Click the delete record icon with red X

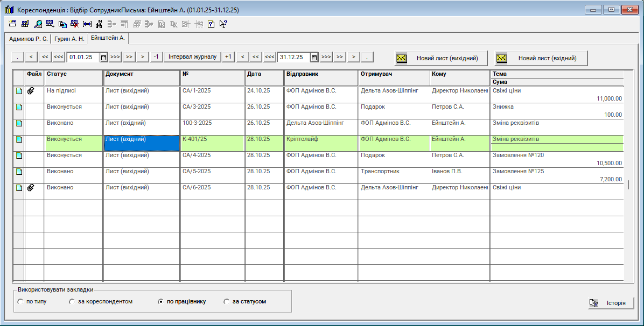(74, 24)
